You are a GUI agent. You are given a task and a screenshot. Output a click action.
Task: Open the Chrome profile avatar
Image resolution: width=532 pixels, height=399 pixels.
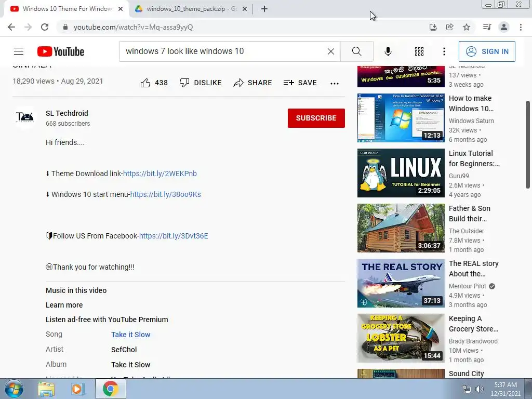[504, 27]
